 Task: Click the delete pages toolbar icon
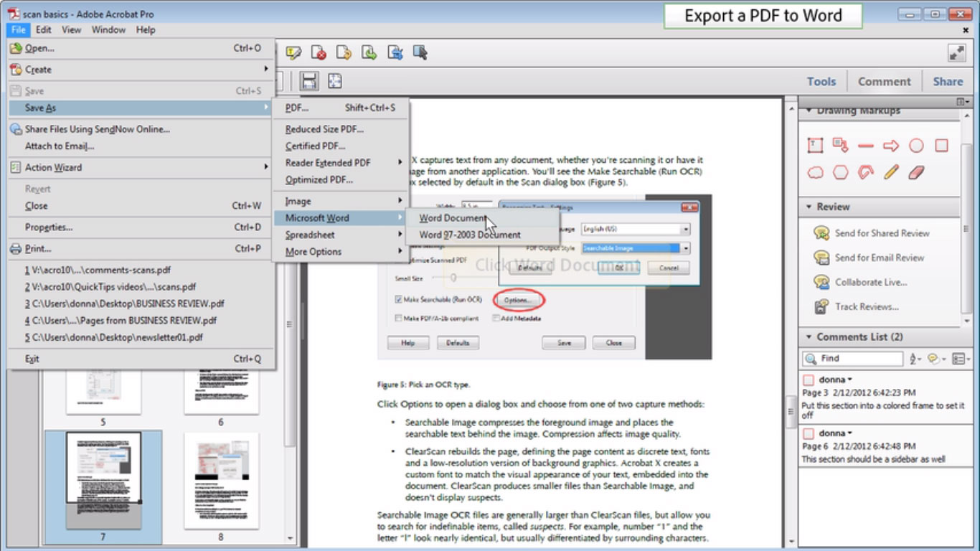pos(319,52)
